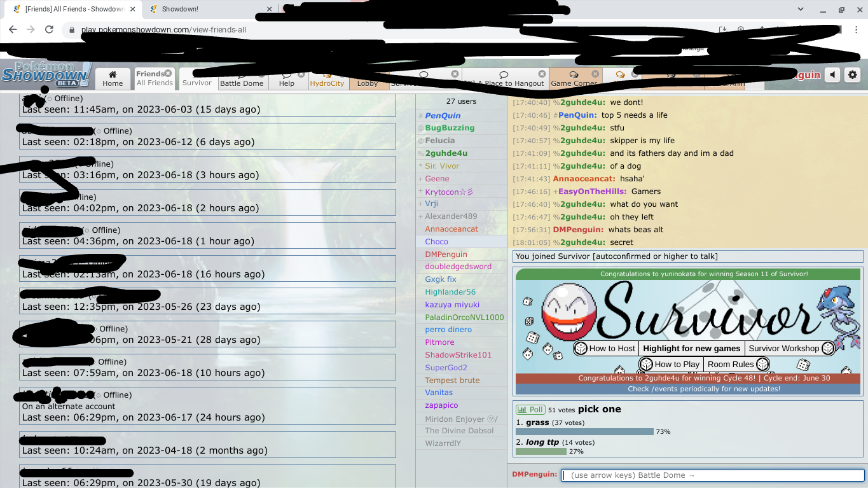Select Krytocon in the user list
Screen dimensions: 868x488
(449, 192)
